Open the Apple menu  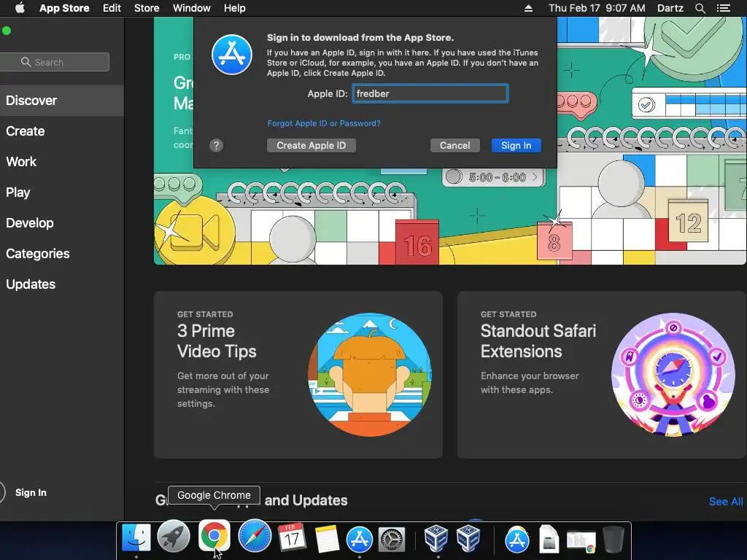tap(20, 8)
